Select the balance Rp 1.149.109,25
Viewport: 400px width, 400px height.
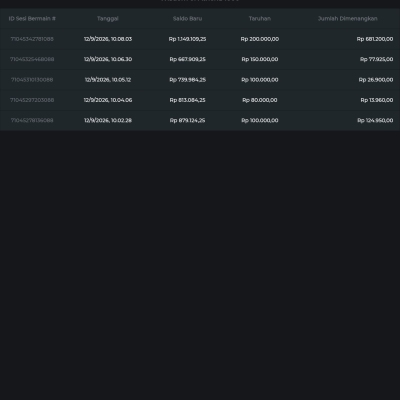[187, 39]
